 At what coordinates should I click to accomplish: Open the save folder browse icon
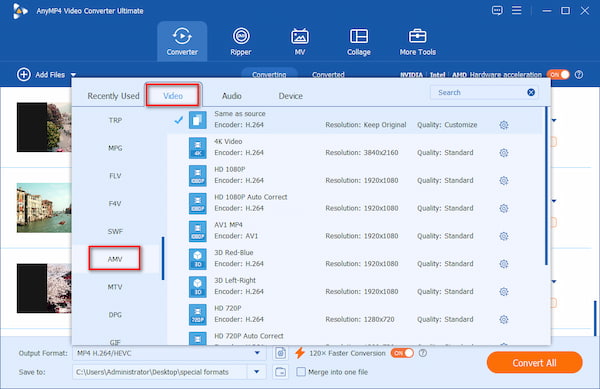[x=280, y=372]
